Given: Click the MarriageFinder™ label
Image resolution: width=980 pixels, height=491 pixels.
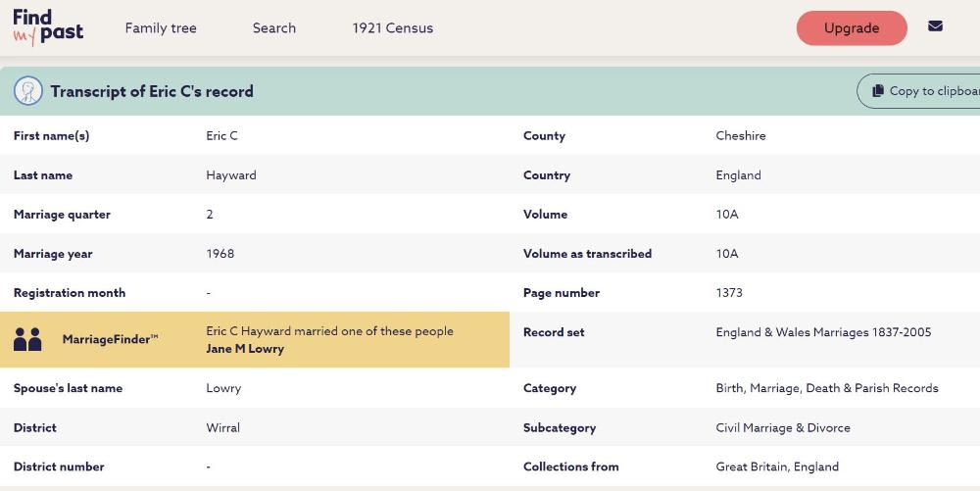Looking at the screenshot, I should coord(110,340).
